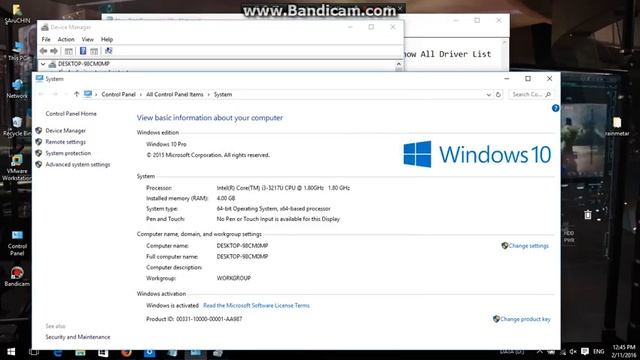This screenshot has height=360, width=640.
Task: Open View menu in Device Manager
Action: (87, 39)
